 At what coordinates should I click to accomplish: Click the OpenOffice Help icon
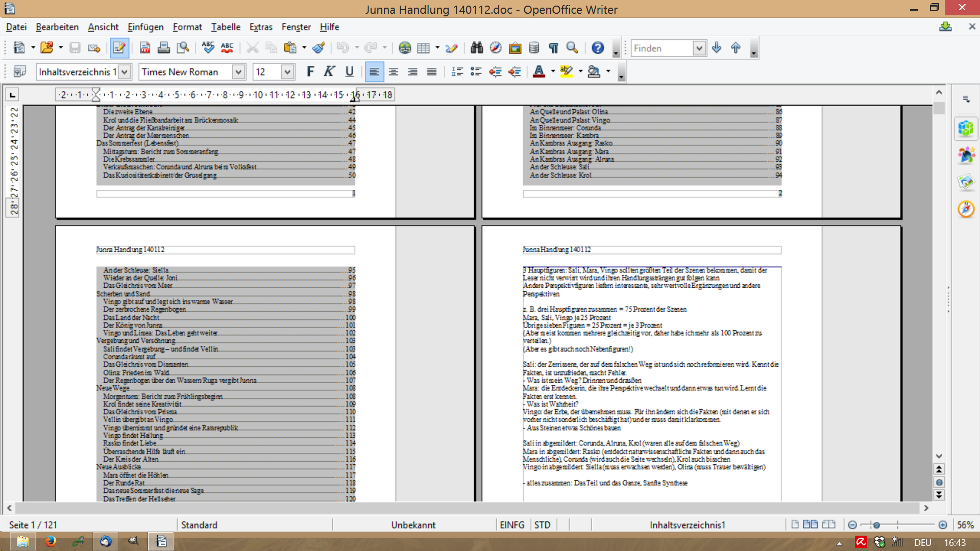tap(598, 48)
